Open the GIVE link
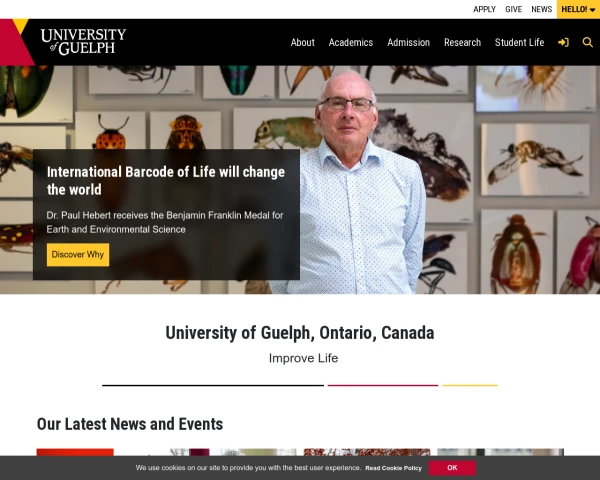This screenshot has height=480, width=600. point(514,9)
